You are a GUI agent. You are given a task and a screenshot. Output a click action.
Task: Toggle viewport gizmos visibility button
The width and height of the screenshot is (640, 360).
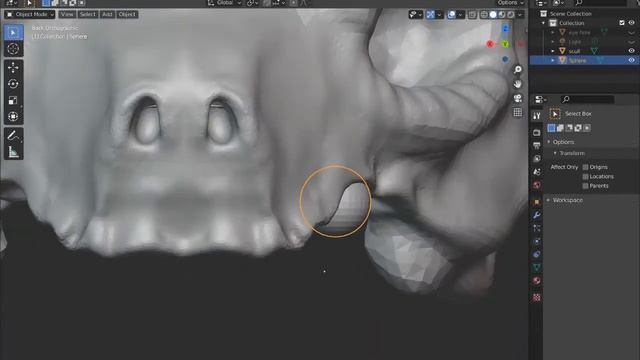[x=430, y=15]
